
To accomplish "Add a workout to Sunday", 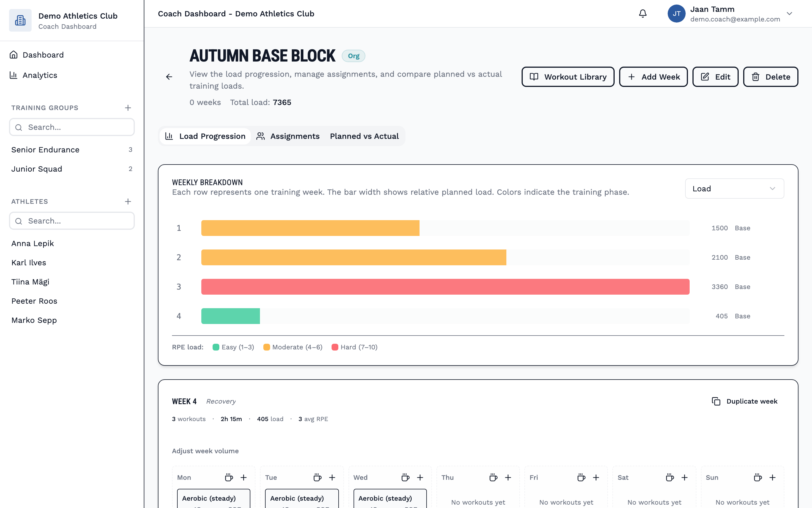I will pos(773,478).
